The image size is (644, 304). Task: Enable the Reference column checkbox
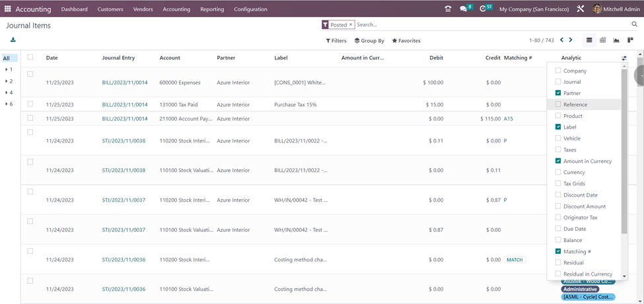558,104
